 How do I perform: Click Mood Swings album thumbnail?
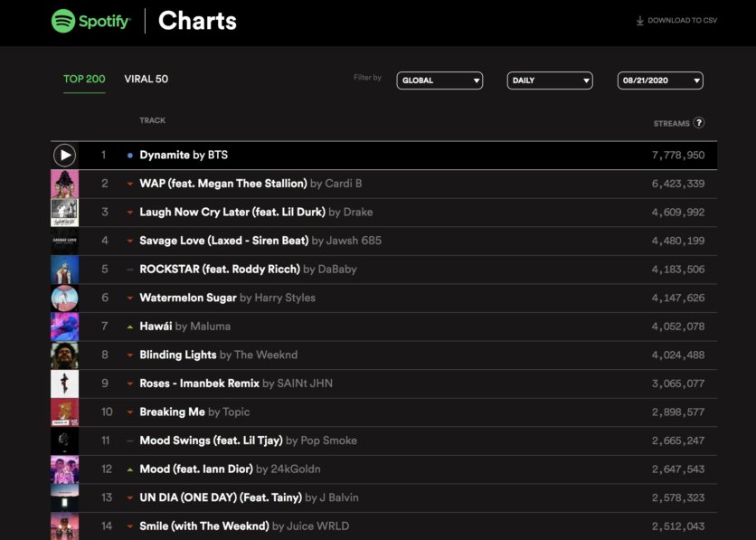(64, 441)
